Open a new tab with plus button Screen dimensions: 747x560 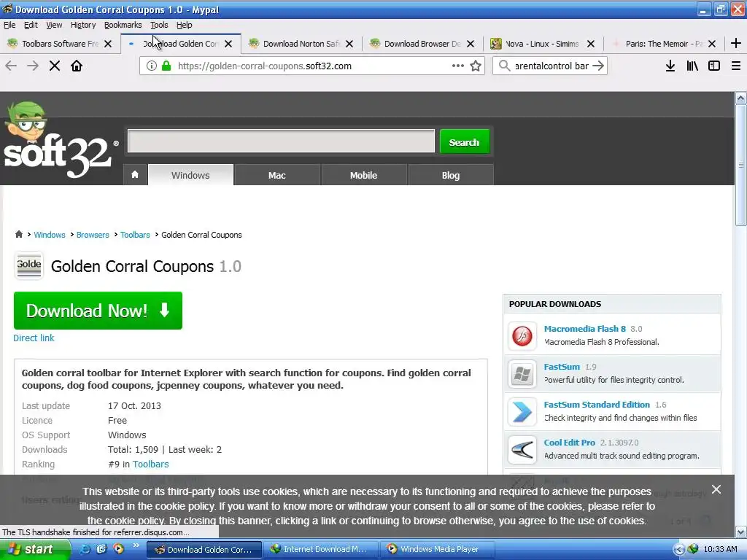click(735, 43)
